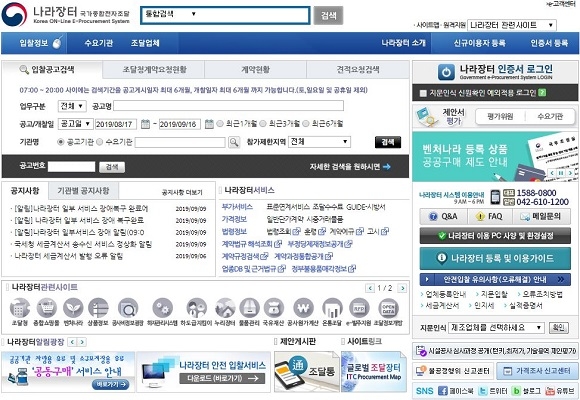The image size is (580, 400).
Task: Click into the 공고명 input field
Action: [x=228, y=106]
